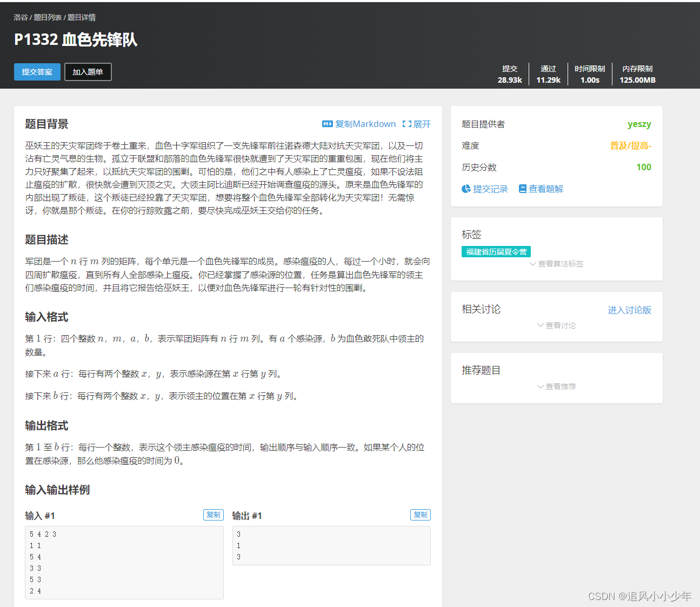Click the 输入格式 heading

[46, 317]
